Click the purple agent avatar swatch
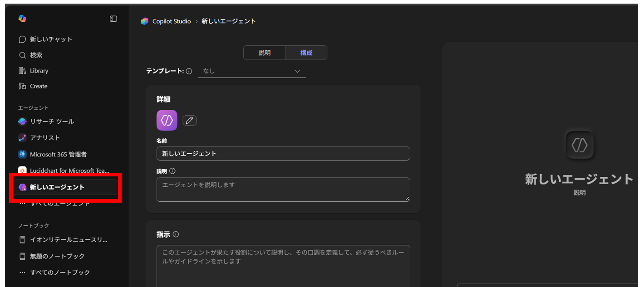Screen dimensions: 644x287 coord(167,120)
